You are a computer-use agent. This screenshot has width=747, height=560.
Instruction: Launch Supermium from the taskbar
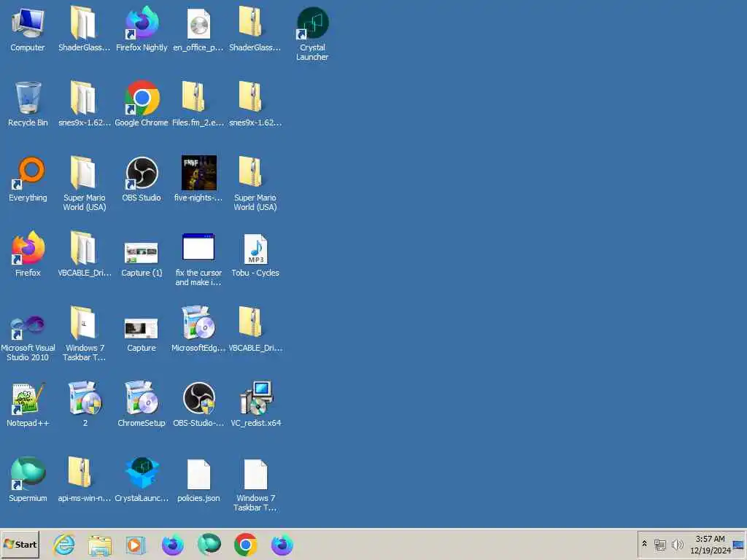209,544
